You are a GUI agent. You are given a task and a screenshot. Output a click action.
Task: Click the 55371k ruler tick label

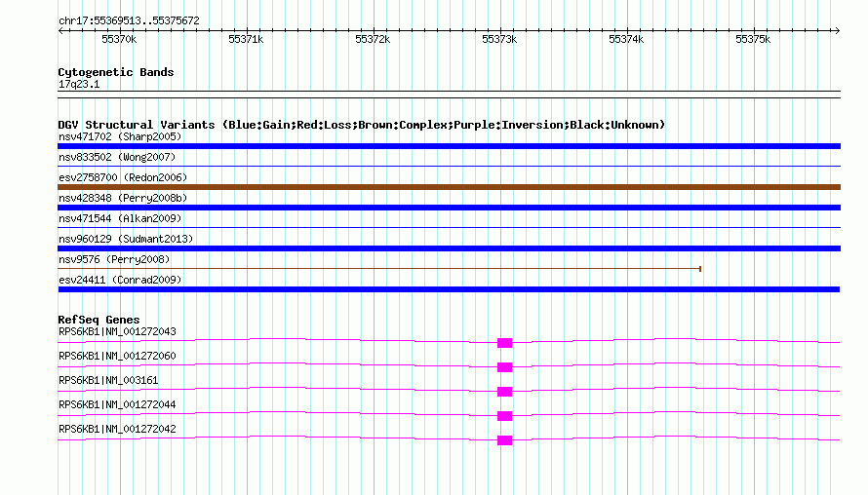coord(246,39)
